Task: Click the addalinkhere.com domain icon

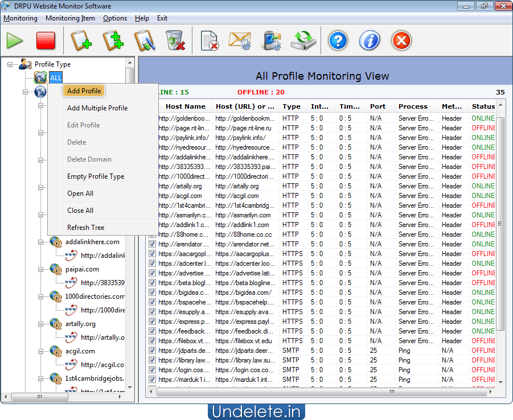Action: [x=56, y=242]
